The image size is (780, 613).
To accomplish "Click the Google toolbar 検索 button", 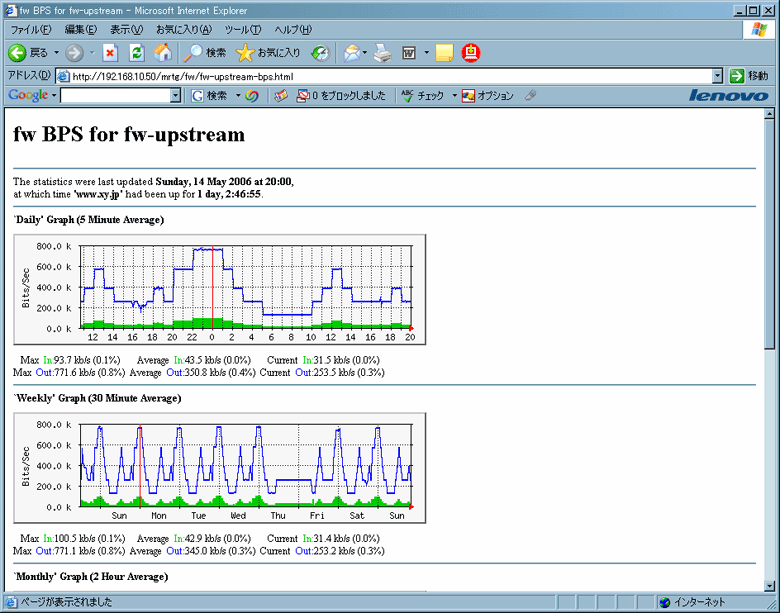I will [x=210, y=96].
